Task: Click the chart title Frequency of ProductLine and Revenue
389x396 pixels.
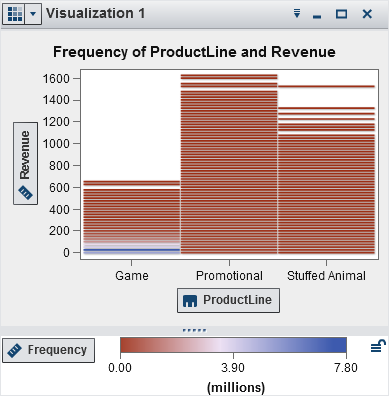Action: coord(194,52)
